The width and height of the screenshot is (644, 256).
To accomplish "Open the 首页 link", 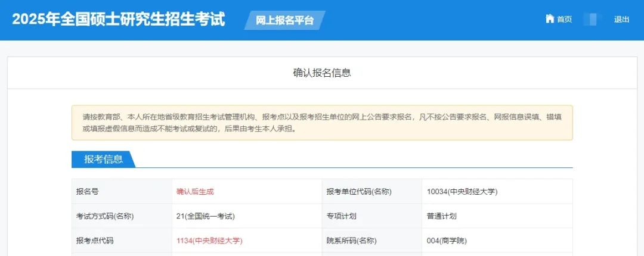I will tap(564, 19).
